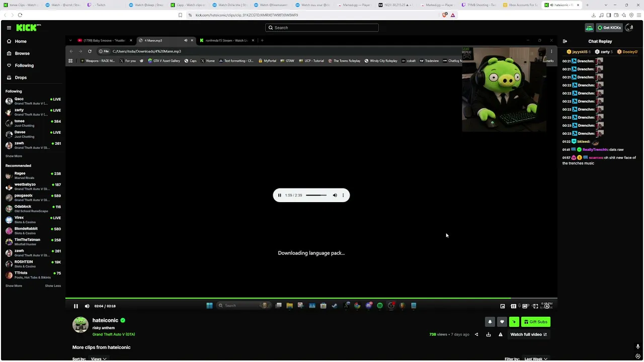Screen dimensions: 644x362
Task: Click the Get KICKs button
Action: point(609,28)
